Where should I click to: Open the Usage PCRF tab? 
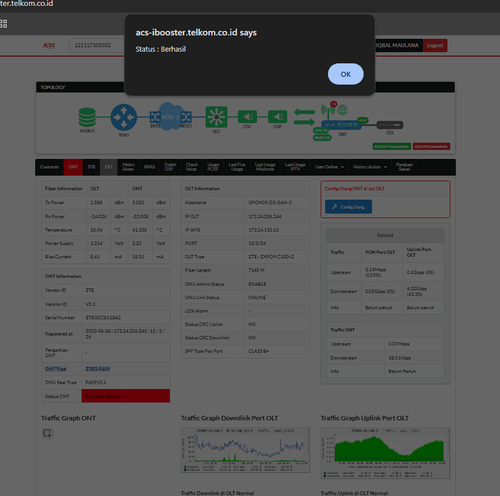(x=213, y=167)
